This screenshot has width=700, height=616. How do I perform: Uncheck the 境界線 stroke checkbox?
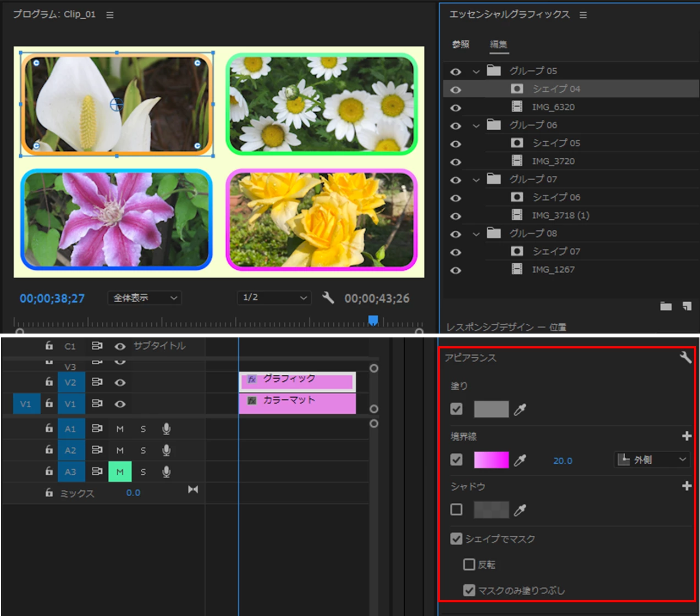point(456,459)
